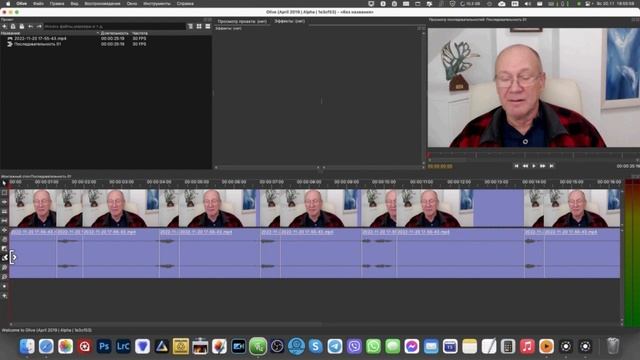
Task: Select the Slip tool in timeline toolbar
Action: tap(4, 221)
